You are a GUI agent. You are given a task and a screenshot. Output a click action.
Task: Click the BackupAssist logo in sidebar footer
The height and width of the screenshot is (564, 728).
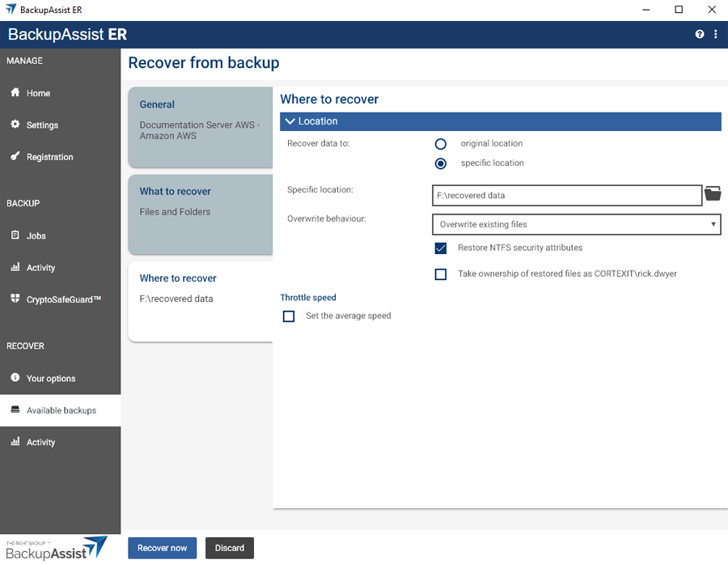56,548
